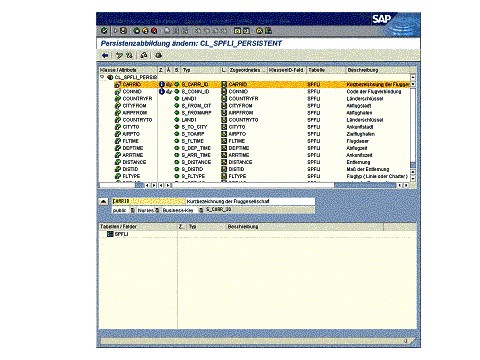The image size is (480, 360).
Task: Select the KlassenID-Feld column header
Action: pos(286,70)
